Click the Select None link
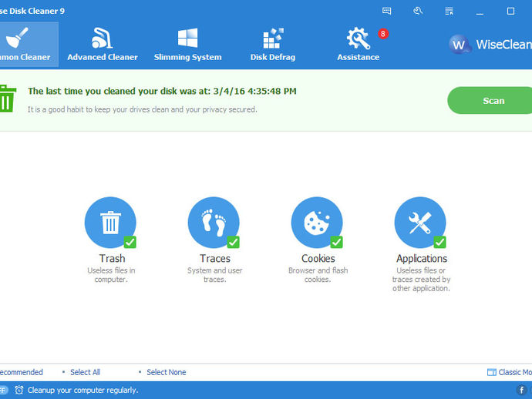 tap(167, 372)
